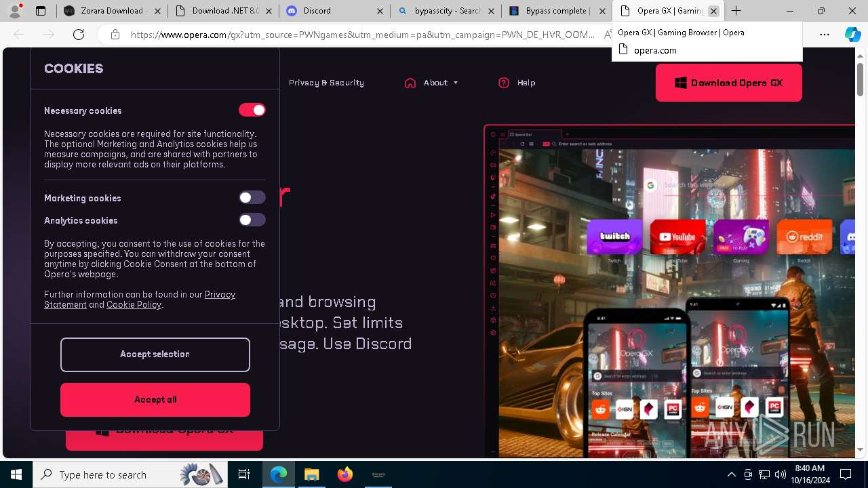
Task: Open the Copilot sidebar
Action: (x=852, y=35)
